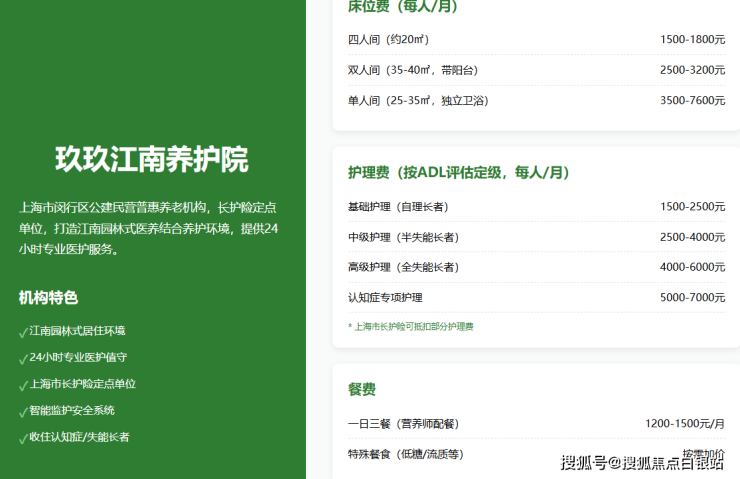
Task: Click the checkmark beside 24小时专业医护值守
Action: (x=23, y=359)
